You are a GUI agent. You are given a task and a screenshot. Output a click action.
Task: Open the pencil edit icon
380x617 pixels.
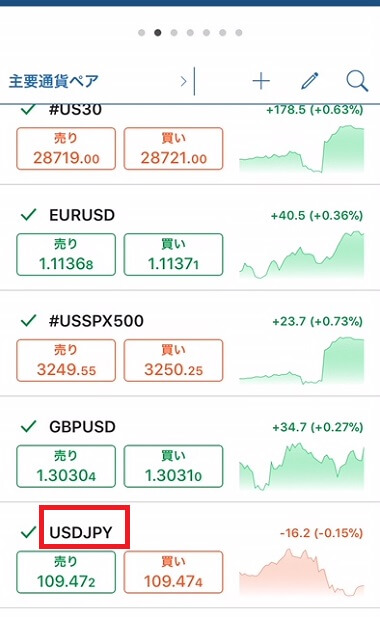[310, 81]
